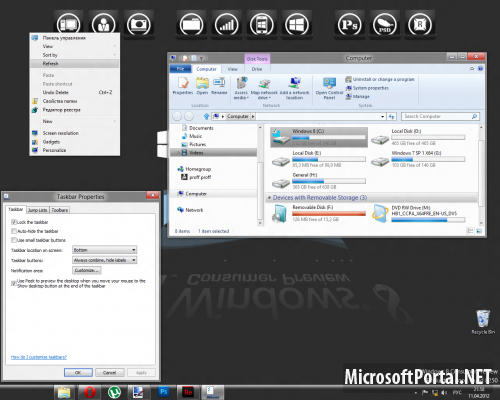This screenshot has width=500, height=400.
Task: Toggle Use Peek to preview desktop checkbox
Action: point(14,283)
